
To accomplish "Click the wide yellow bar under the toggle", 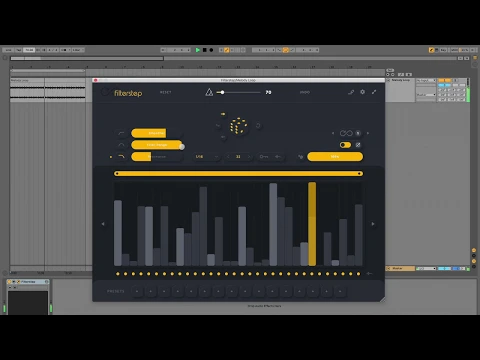I will coord(335,156).
